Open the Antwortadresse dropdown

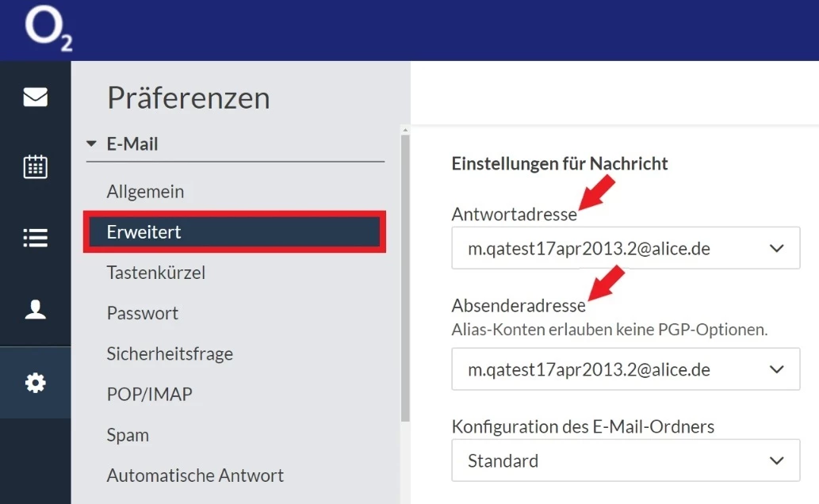(625, 249)
